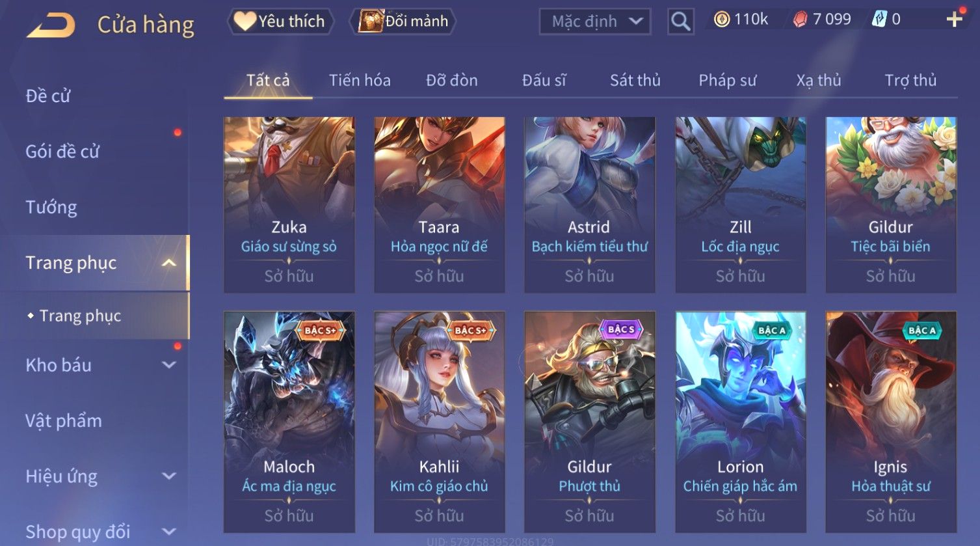Expand the Kho báu sidebar section
This screenshot has width=980, height=546.
pyautogui.click(x=169, y=365)
